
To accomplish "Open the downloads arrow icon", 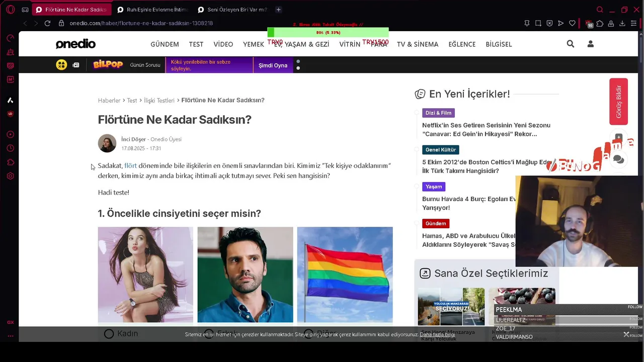I will click(622, 23).
